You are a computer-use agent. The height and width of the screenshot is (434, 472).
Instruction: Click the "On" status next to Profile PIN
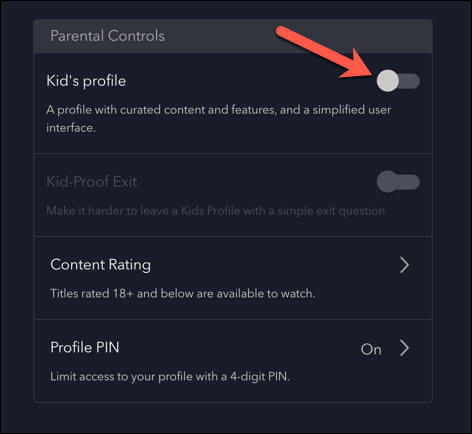click(x=371, y=349)
